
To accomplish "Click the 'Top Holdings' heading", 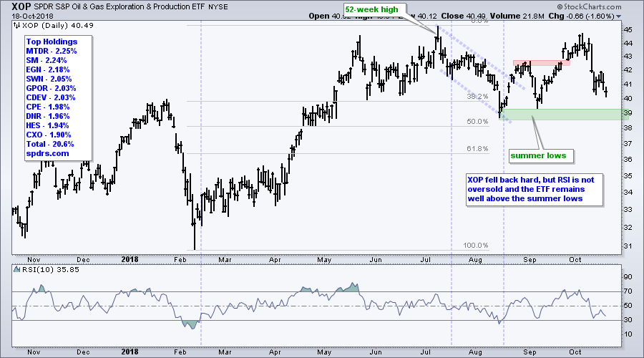I will (52, 42).
